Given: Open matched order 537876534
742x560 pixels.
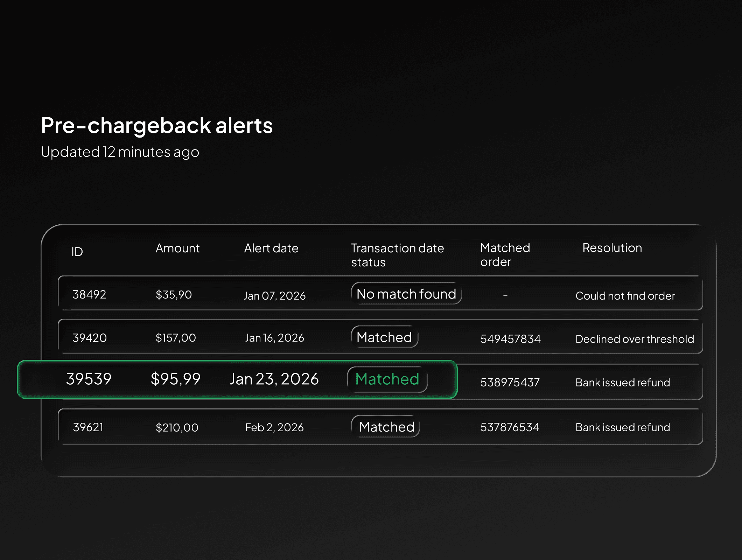Looking at the screenshot, I should [x=510, y=427].
